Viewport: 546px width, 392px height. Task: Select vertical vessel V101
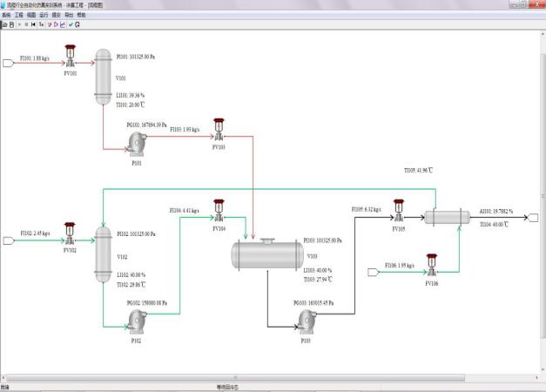click(x=103, y=77)
